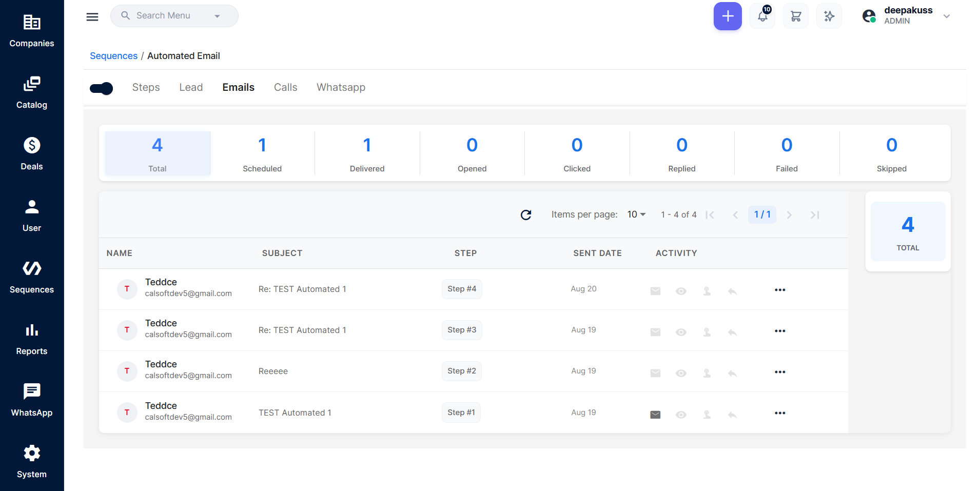The image size is (980, 491).
Task: Click the eye opened icon for Step #3
Action: point(681,332)
